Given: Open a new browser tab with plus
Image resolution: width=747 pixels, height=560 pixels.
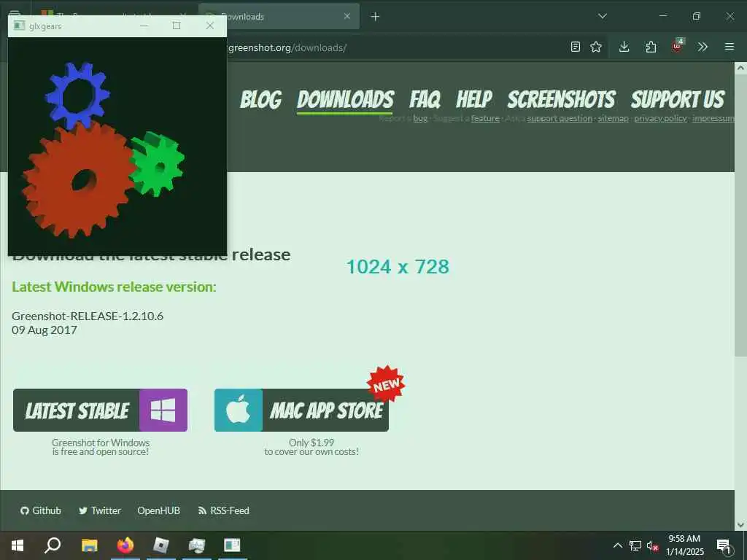Looking at the screenshot, I should click(375, 17).
